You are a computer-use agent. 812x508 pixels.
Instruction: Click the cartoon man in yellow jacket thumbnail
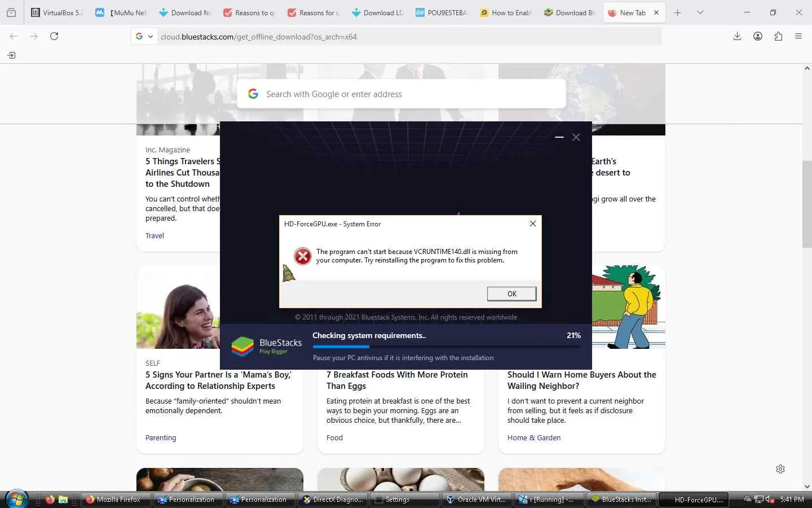629,308
